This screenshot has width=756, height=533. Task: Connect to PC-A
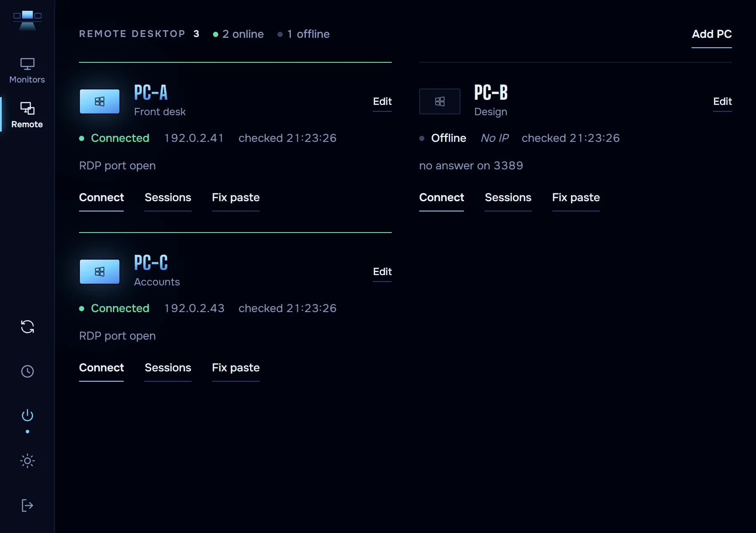pos(101,198)
